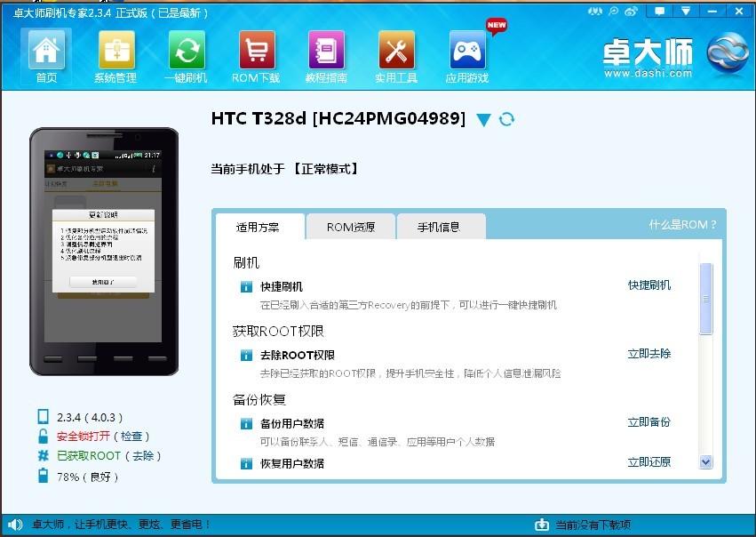Image resolution: width=756 pixels, height=537 pixels.
Task: Open the feedback chat bubble icon
Action: pyautogui.click(x=659, y=11)
